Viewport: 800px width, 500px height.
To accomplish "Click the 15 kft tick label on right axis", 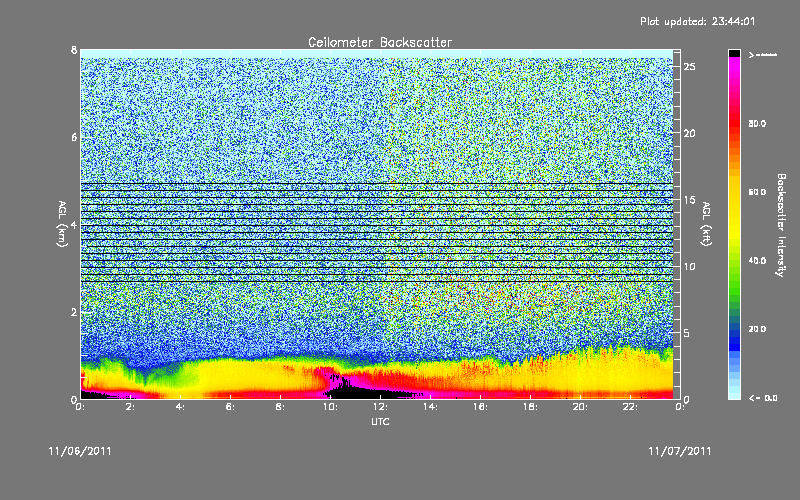I will [689, 200].
